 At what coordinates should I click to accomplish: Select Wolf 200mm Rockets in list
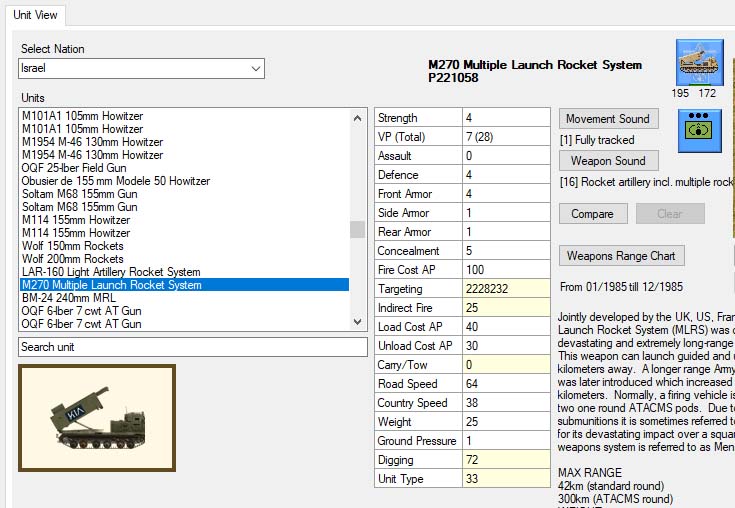tap(185, 259)
